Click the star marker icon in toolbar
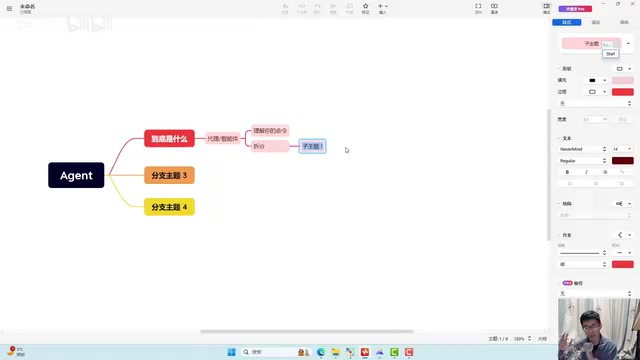Image resolution: width=640 pixels, height=360 pixels. coord(365,8)
